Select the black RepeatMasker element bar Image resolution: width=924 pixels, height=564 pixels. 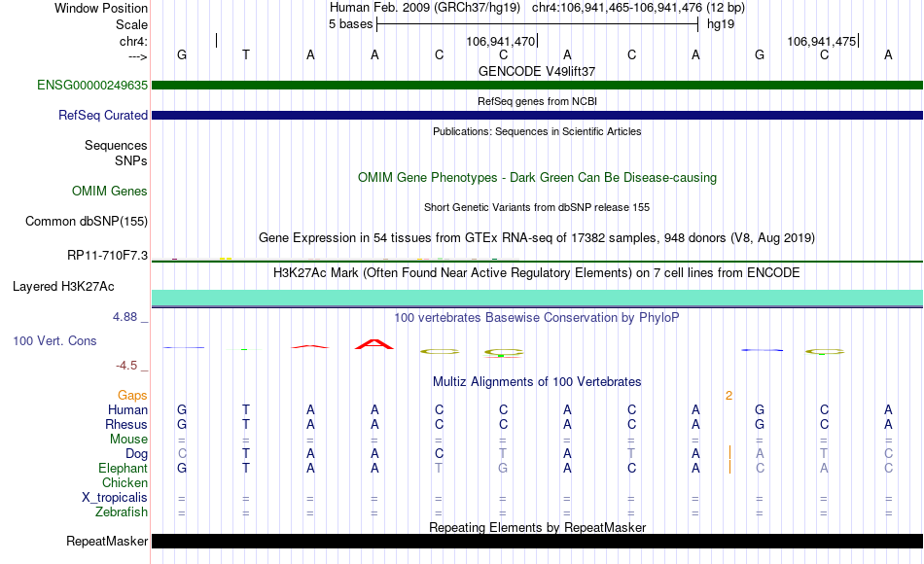click(x=537, y=541)
